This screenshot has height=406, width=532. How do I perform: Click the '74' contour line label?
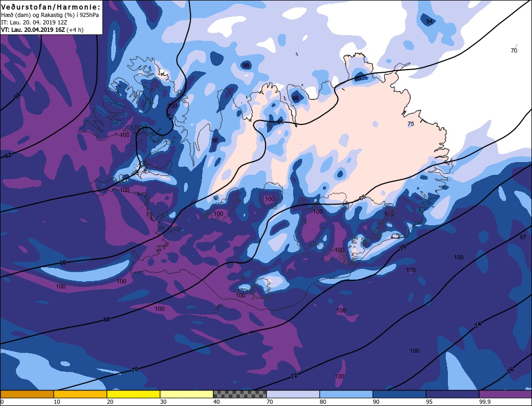(x=478, y=325)
